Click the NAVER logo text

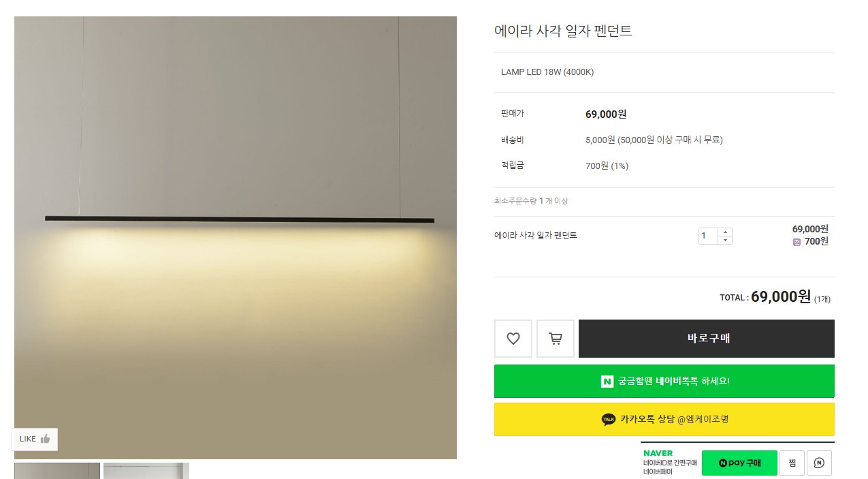658,453
